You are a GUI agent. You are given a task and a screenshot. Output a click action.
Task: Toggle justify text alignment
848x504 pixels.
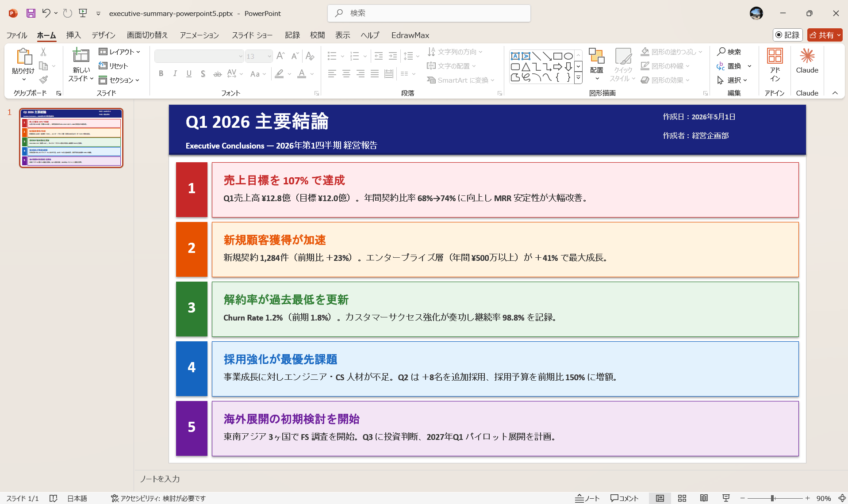[x=375, y=74]
